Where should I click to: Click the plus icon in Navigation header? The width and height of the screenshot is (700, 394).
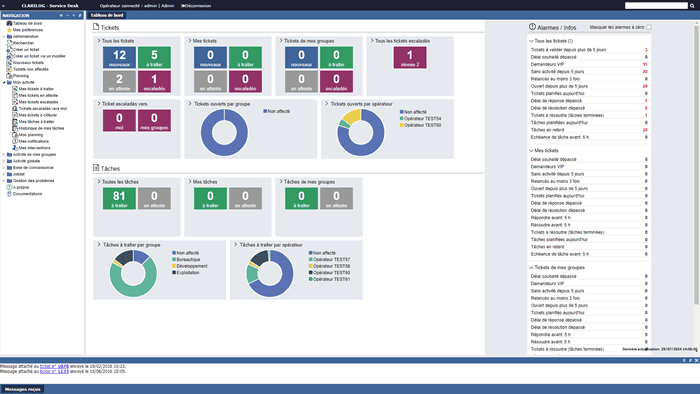(74, 16)
